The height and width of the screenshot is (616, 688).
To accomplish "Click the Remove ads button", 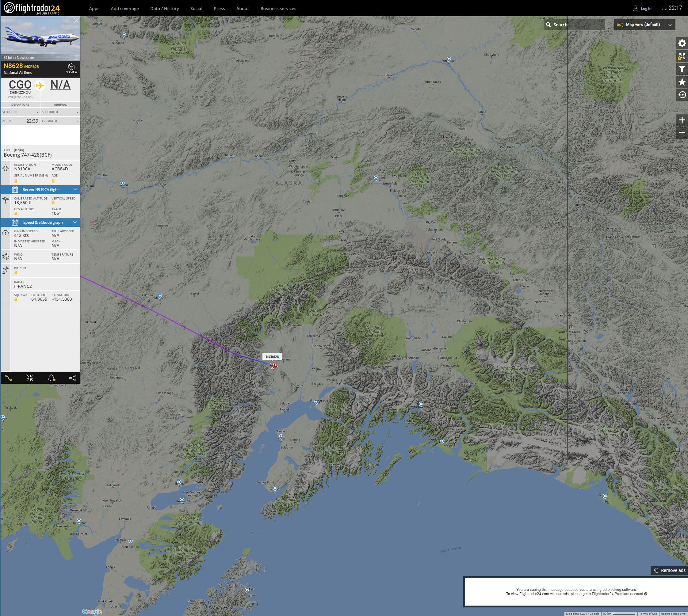I will 669,570.
